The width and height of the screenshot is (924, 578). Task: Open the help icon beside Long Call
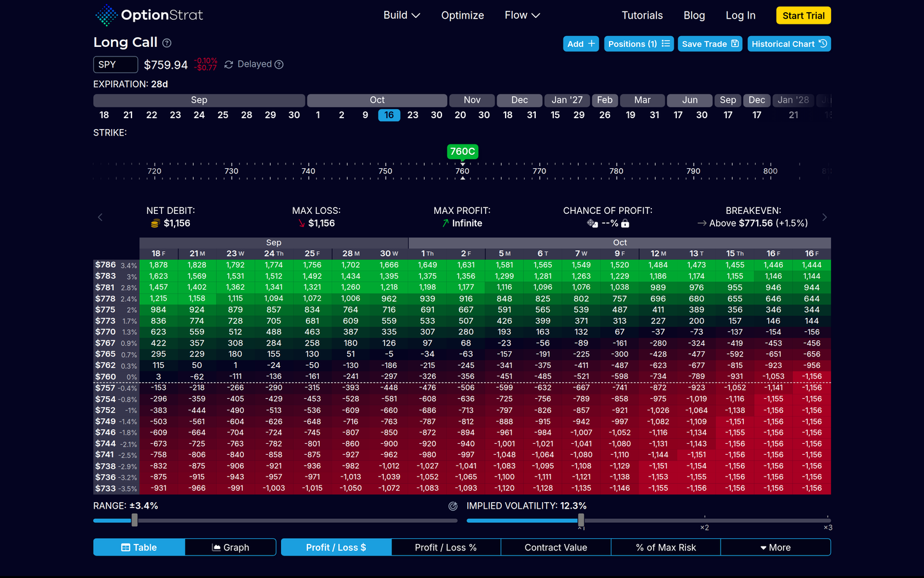[167, 43]
